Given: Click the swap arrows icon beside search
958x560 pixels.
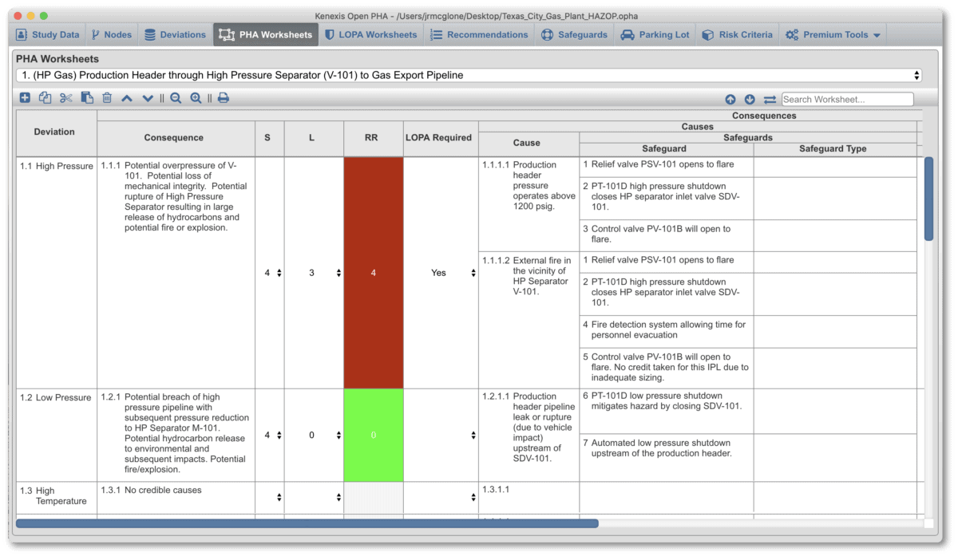Looking at the screenshot, I should click(770, 100).
